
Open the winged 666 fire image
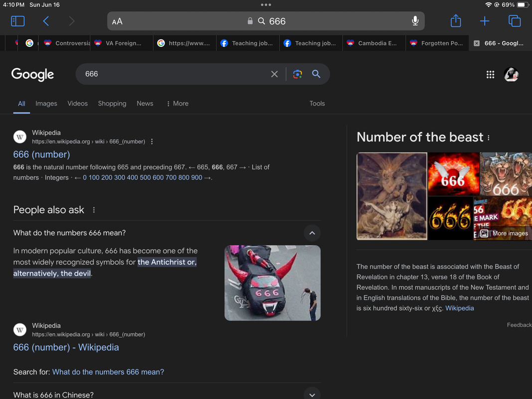[x=453, y=174]
